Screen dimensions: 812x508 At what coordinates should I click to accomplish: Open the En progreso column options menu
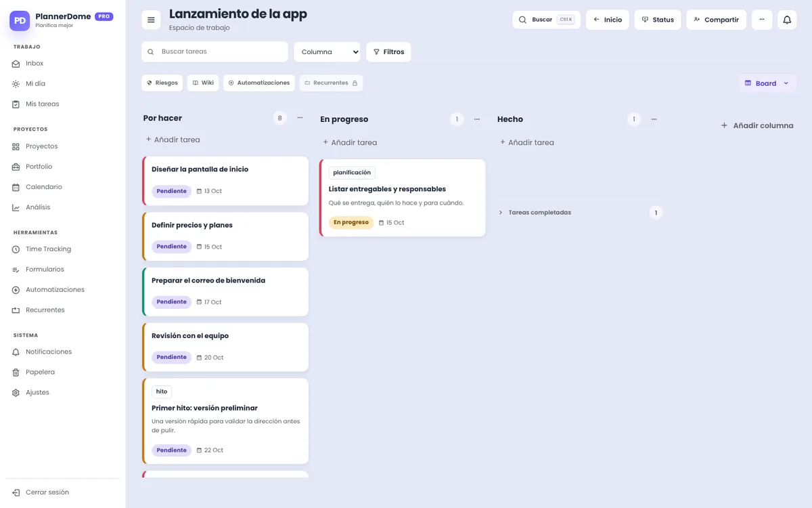point(477,119)
